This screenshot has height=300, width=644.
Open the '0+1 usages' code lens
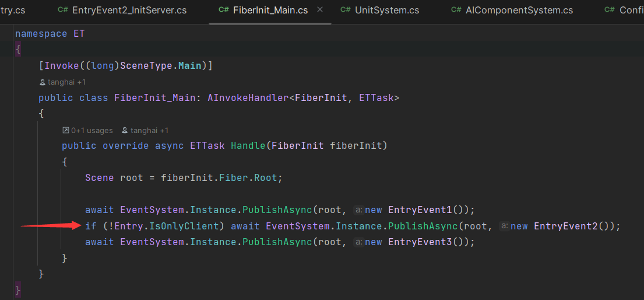pyautogui.click(x=92, y=131)
